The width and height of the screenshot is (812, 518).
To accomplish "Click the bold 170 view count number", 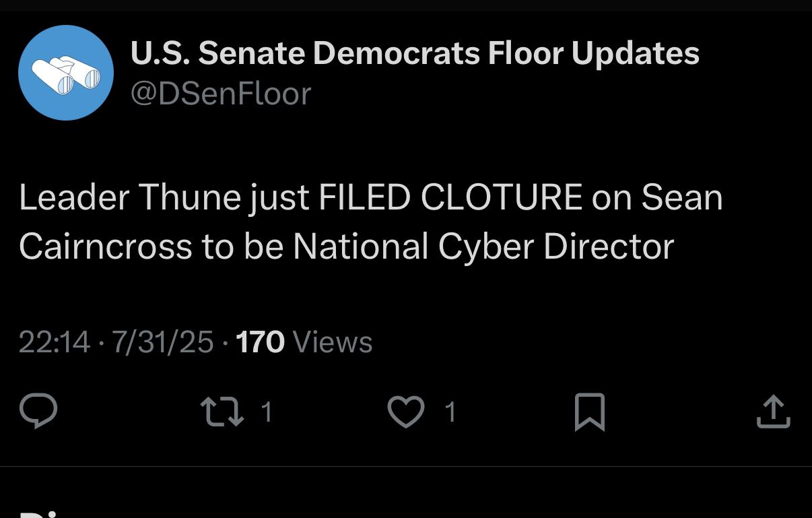I will click(x=260, y=342).
